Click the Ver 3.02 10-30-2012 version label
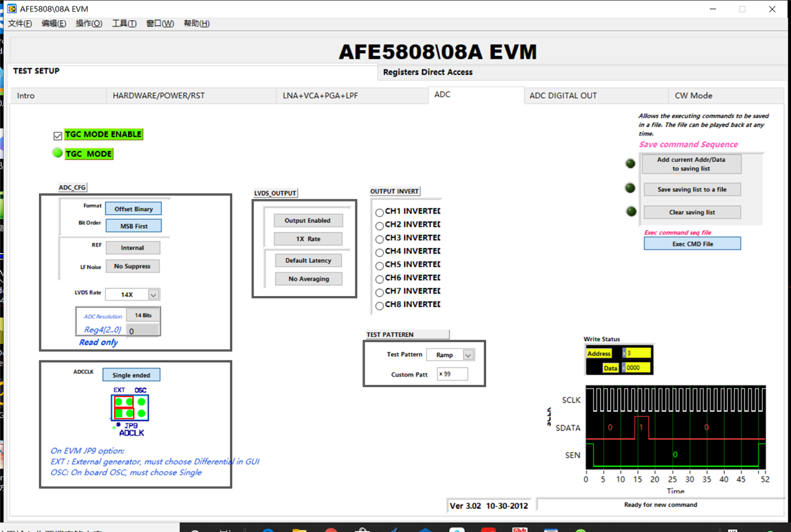This screenshot has height=532, width=791. [489, 506]
